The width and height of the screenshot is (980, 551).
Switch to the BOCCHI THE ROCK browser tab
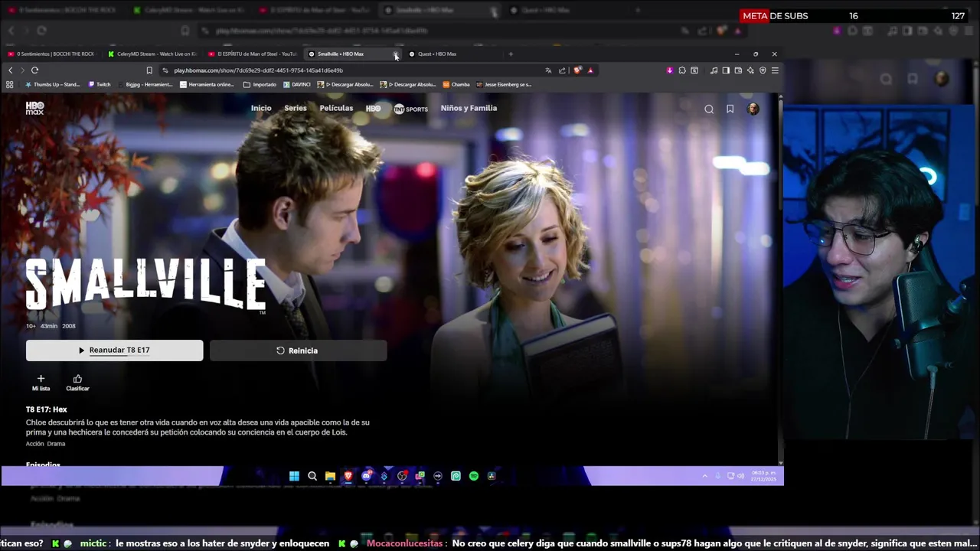tap(51, 54)
